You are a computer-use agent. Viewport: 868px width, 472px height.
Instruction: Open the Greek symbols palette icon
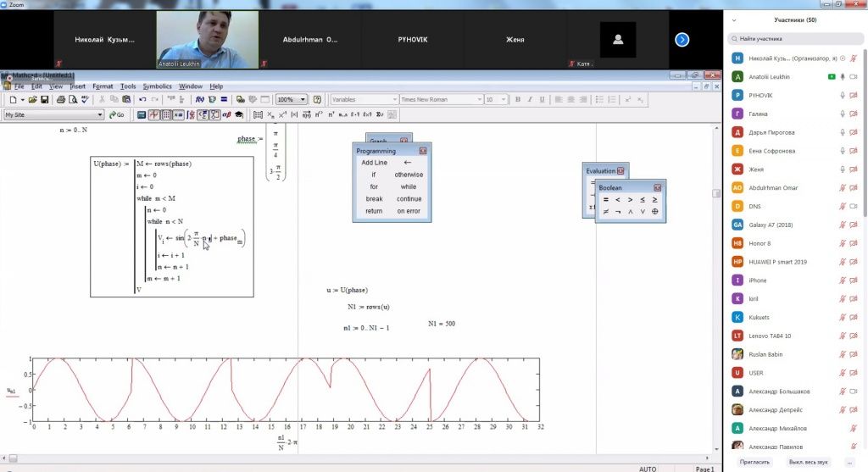226,114
